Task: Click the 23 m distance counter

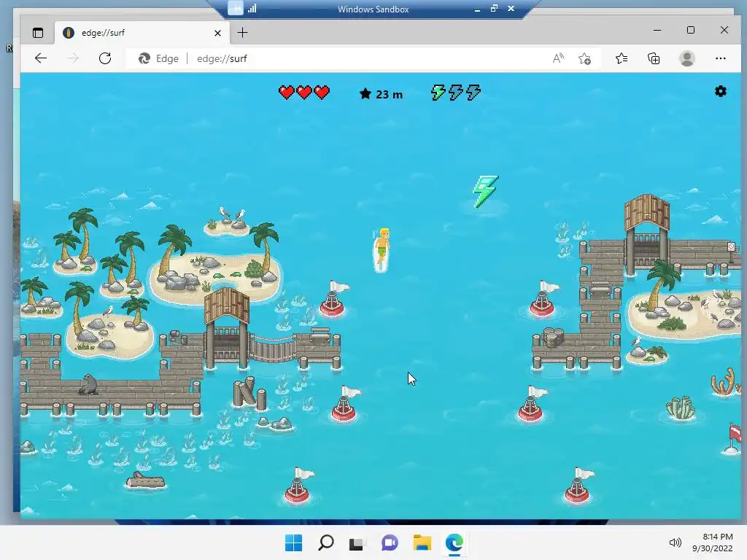Action: click(x=389, y=95)
